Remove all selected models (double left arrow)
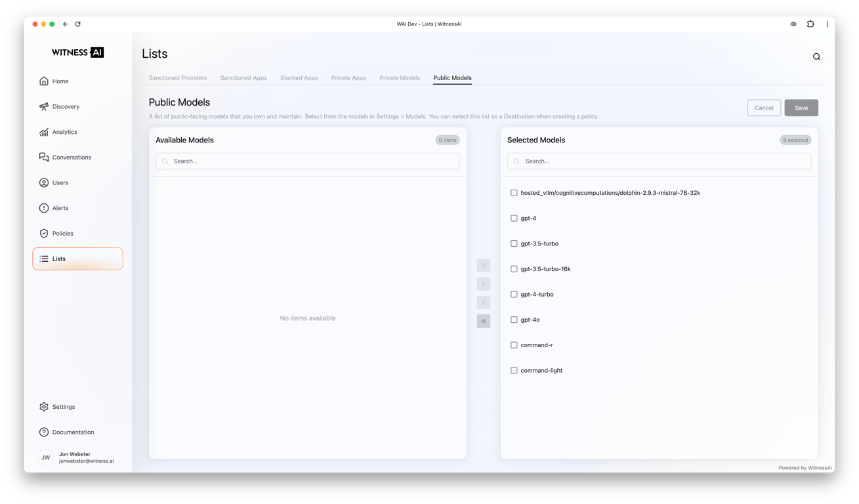 (x=484, y=321)
